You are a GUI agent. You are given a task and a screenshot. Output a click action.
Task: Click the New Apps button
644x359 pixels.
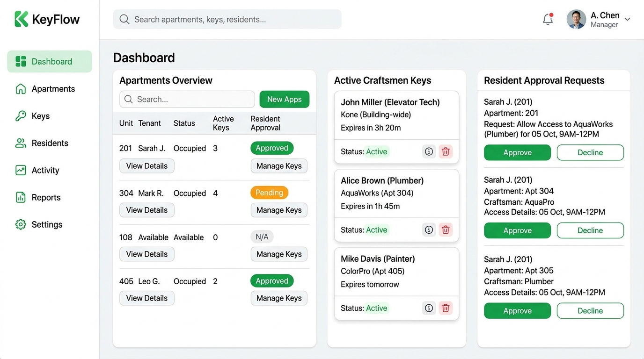285,99
